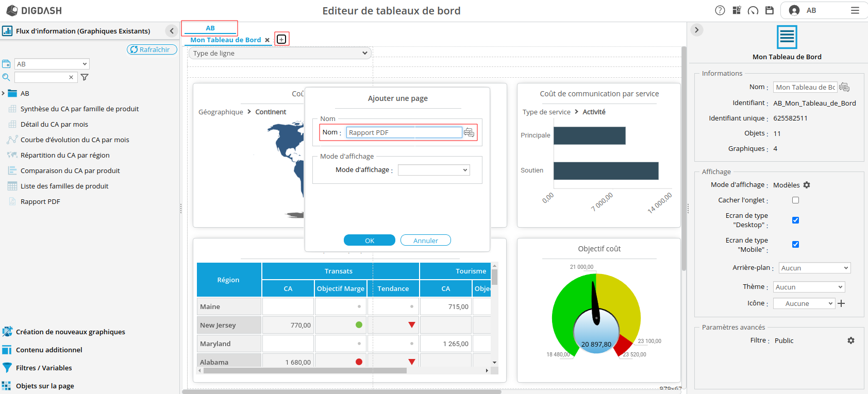The image size is (868, 394).
Task: Open Icône dropdown
Action: 804,303
